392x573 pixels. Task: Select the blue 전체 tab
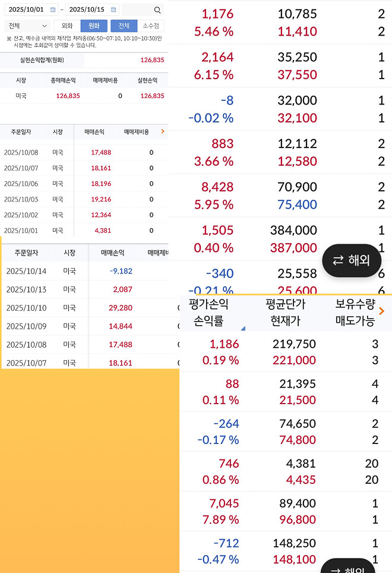[x=124, y=26]
